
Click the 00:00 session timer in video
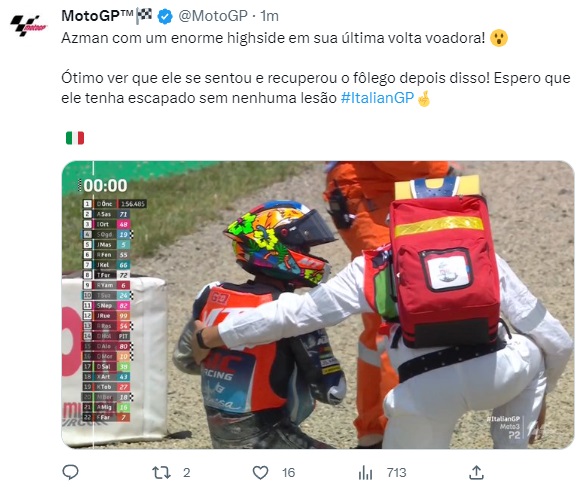(105, 185)
